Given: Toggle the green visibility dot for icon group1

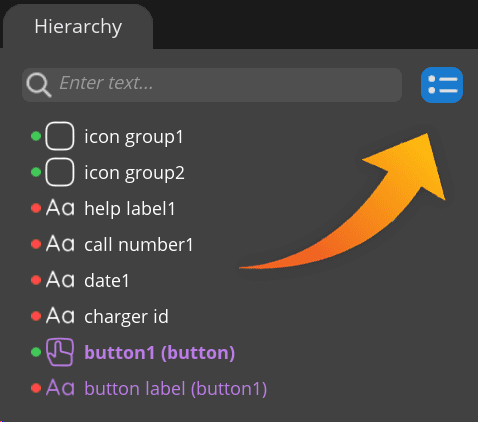Looking at the screenshot, I should pos(36,136).
